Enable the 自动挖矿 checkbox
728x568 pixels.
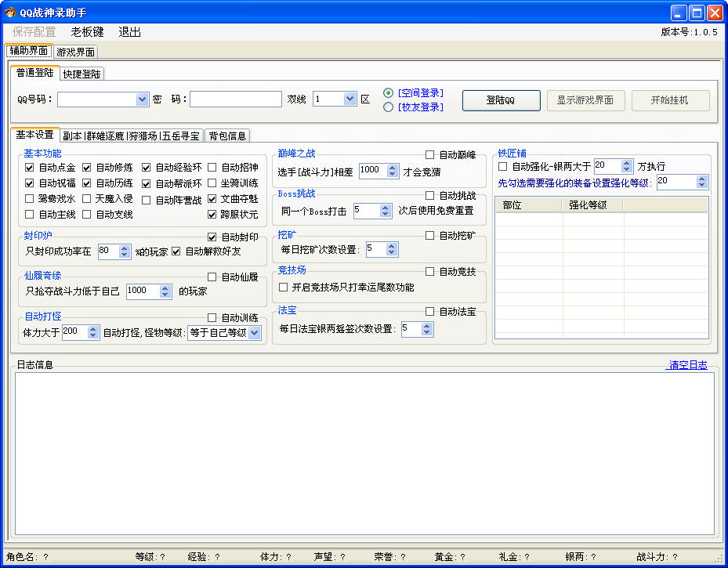pos(430,236)
